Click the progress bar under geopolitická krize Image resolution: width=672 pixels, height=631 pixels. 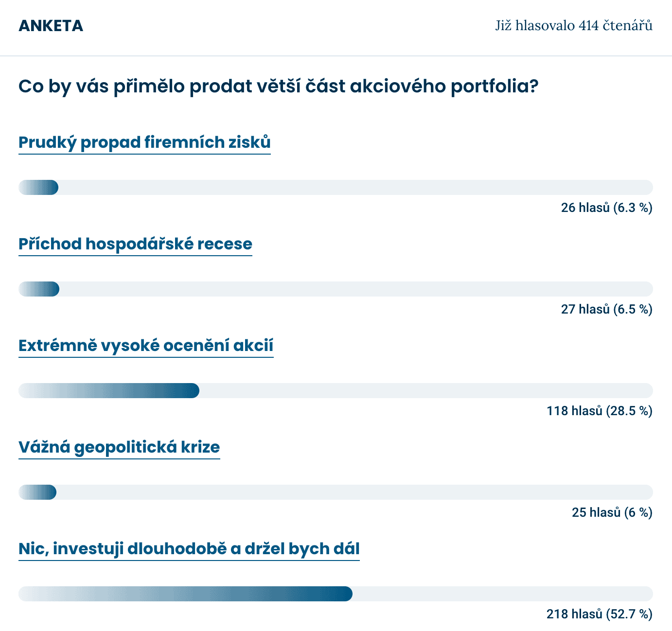(x=336, y=492)
